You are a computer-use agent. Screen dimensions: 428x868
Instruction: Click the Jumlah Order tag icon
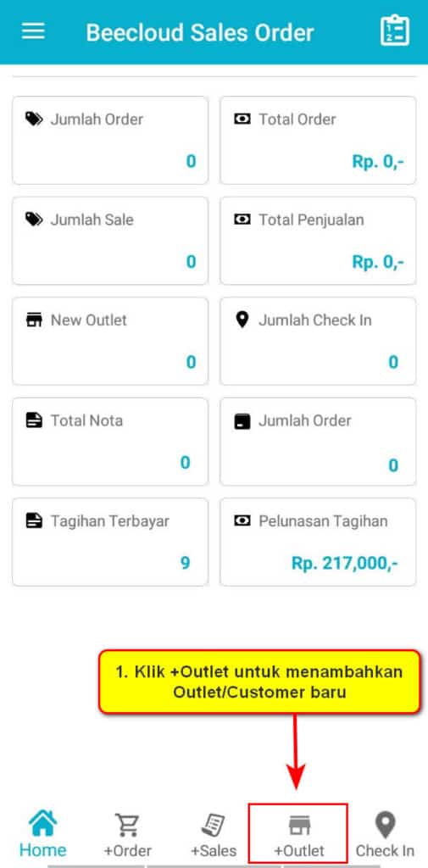(x=34, y=119)
